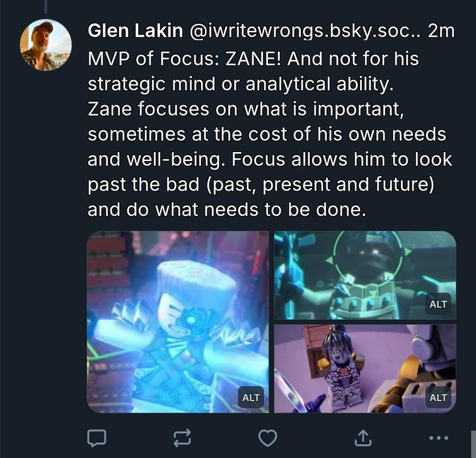Show ALT text for the purple figure image
476x458 pixels.
438,397
